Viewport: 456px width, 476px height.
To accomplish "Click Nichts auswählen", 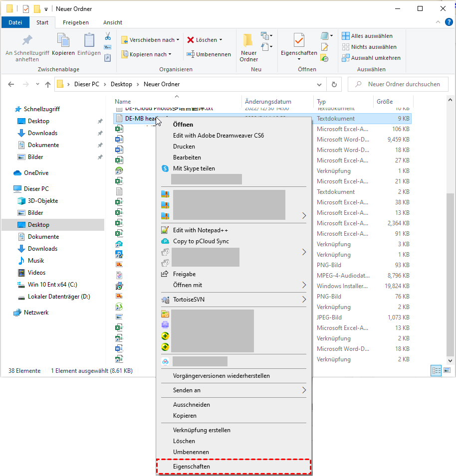I will 369,47.
